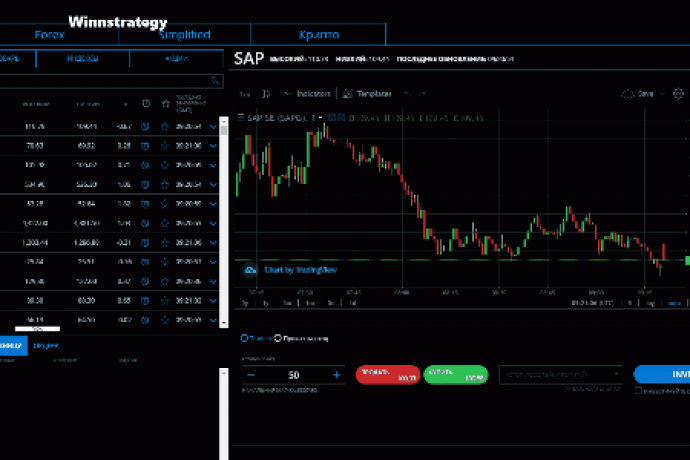The height and width of the screenshot is (460, 690).
Task: Switch to the Forex tab
Action: pos(49,35)
